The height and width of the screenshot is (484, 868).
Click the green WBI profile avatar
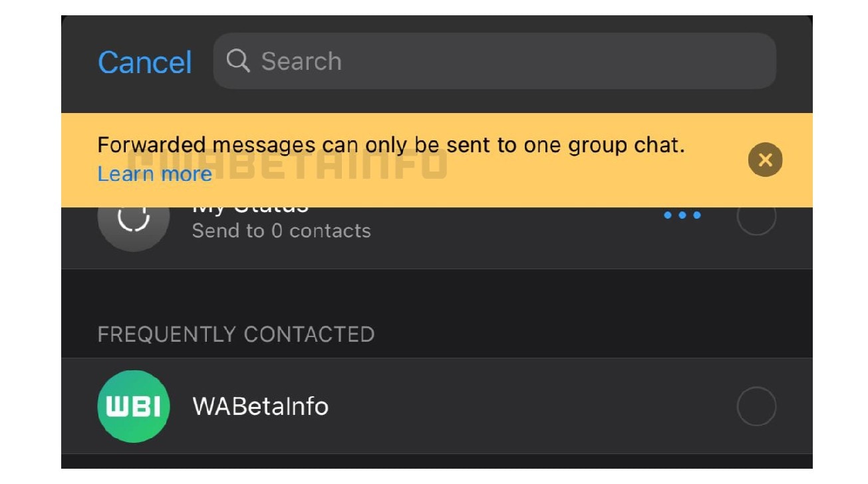click(x=134, y=406)
